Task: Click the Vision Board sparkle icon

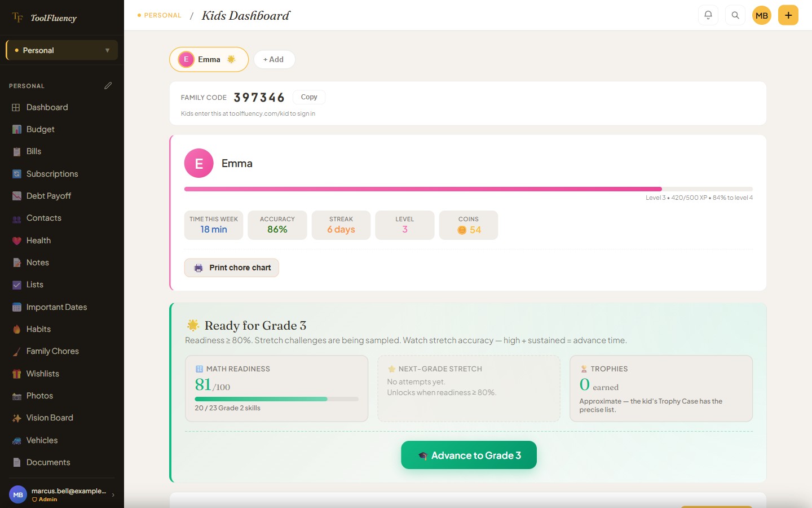Action: (x=16, y=418)
